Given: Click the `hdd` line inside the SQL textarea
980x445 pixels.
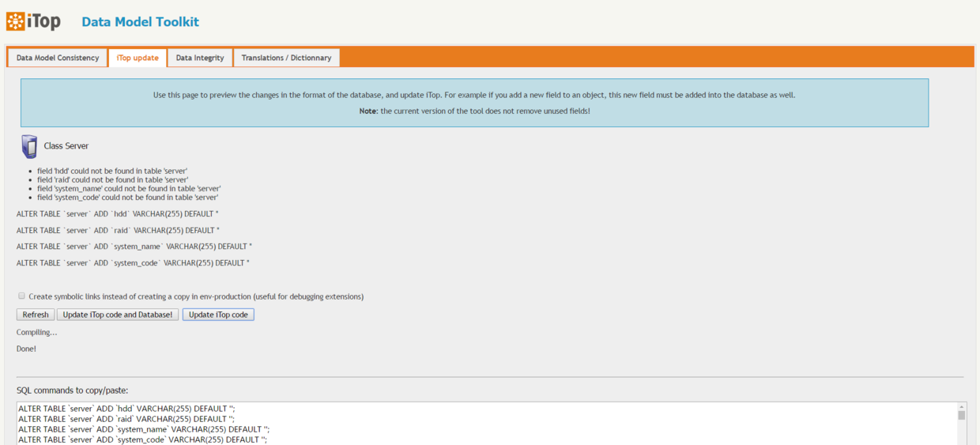Looking at the screenshot, I should click(x=126, y=409).
